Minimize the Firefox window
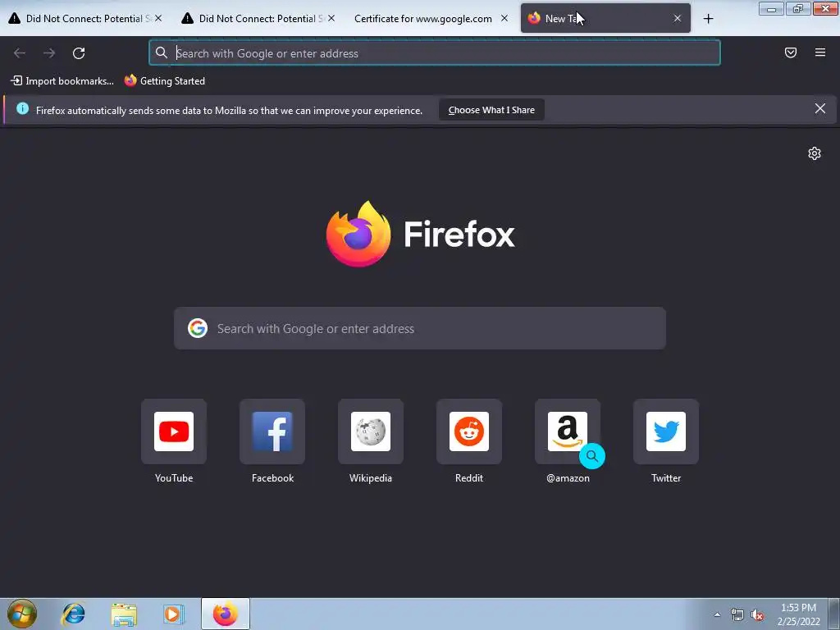 point(771,8)
